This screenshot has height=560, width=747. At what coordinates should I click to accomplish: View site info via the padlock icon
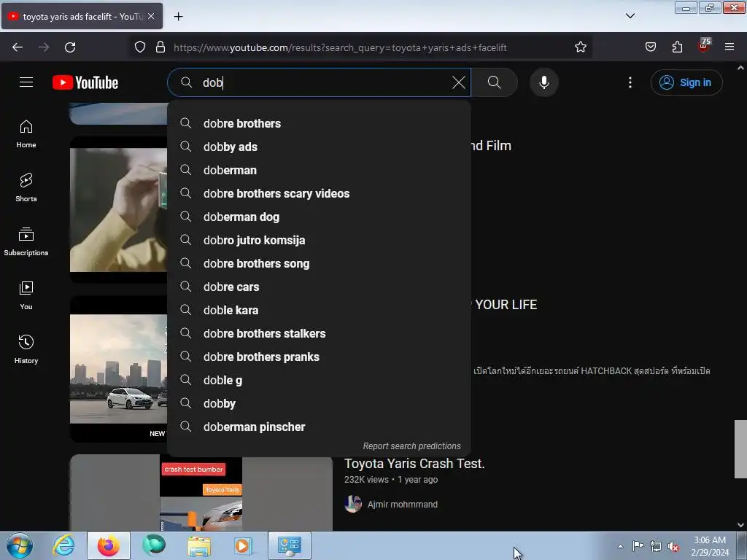point(160,47)
